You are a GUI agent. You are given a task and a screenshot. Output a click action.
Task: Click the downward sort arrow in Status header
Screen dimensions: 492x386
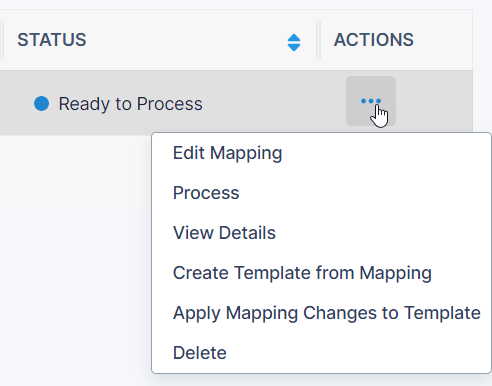294,48
